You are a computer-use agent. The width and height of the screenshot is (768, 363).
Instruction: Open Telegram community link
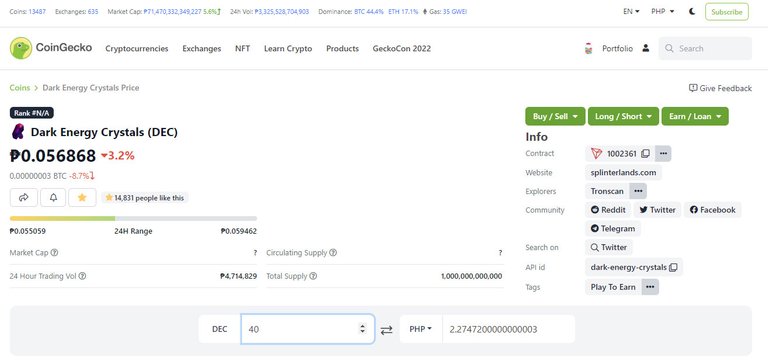(613, 229)
